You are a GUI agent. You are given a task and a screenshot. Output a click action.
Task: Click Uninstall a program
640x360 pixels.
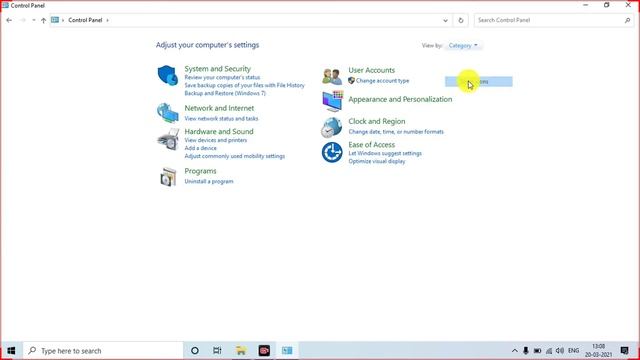209,181
